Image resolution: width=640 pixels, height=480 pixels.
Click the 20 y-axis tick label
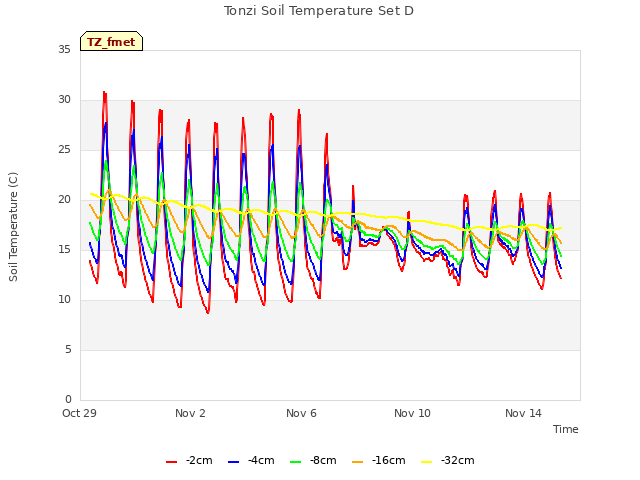pos(64,200)
